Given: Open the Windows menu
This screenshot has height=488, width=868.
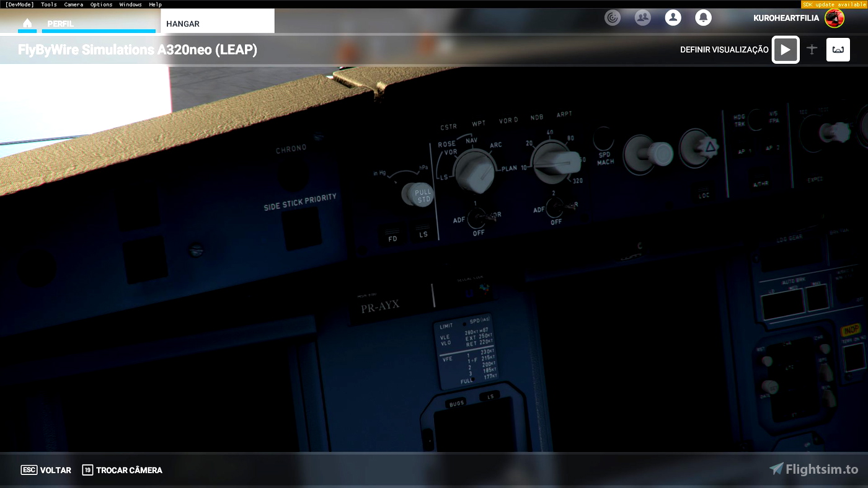Looking at the screenshot, I should point(130,4).
